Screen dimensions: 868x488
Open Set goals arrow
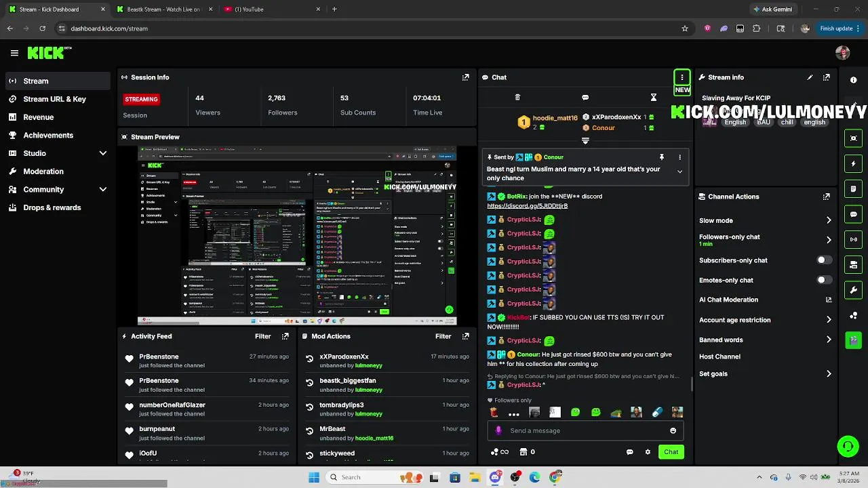click(x=828, y=373)
